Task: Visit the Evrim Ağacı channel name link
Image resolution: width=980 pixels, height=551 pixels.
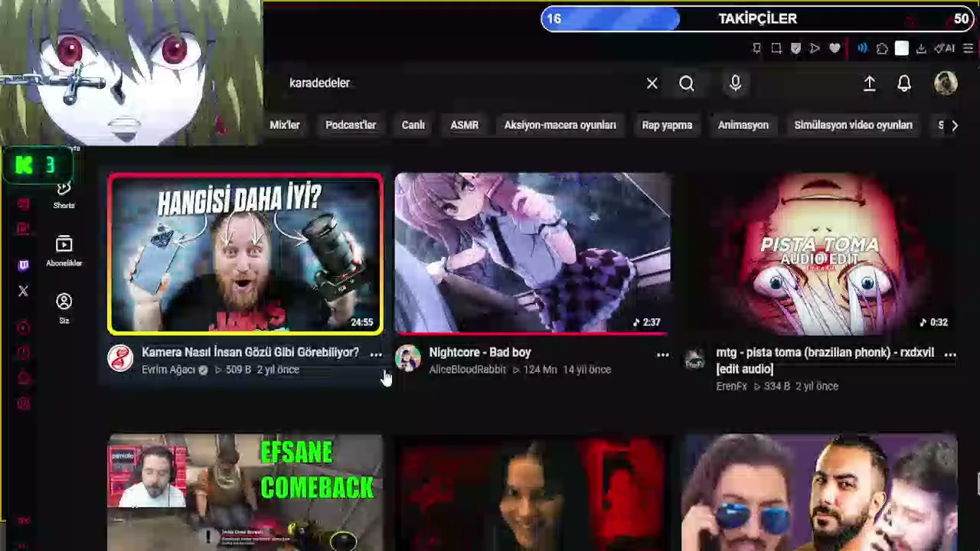Action: [168, 370]
